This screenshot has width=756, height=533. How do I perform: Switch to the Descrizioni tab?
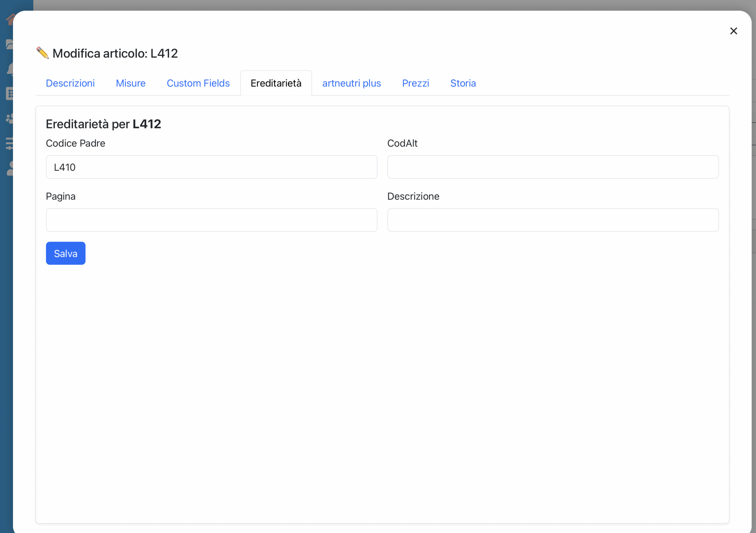click(x=70, y=83)
